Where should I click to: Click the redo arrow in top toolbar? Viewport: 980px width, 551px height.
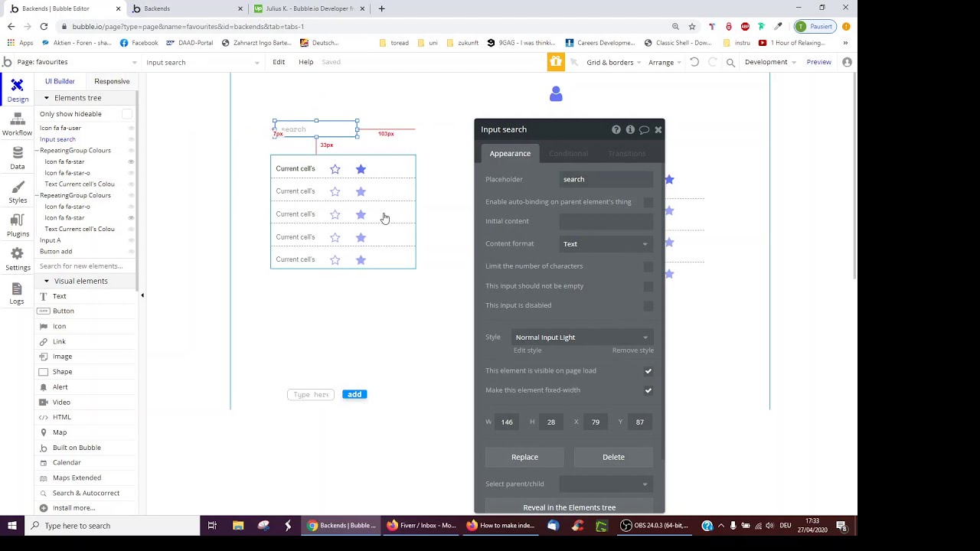[x=713, y=62]
